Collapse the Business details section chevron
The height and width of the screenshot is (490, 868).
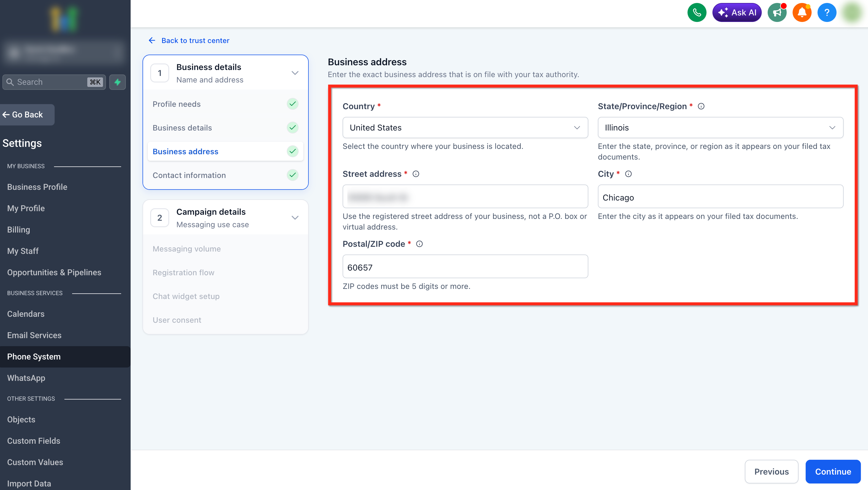click(x=295, y=73)
